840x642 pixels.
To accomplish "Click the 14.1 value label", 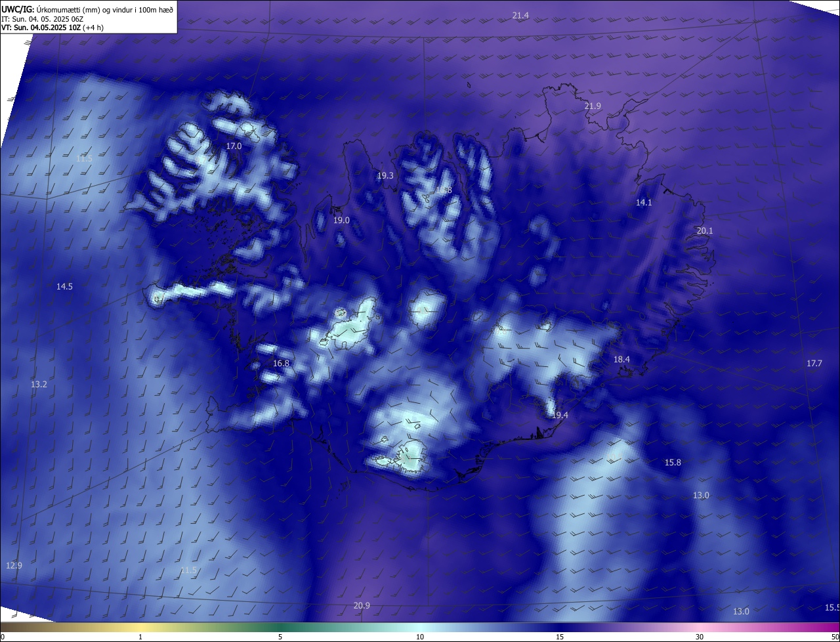I will [x=644, y=202].
